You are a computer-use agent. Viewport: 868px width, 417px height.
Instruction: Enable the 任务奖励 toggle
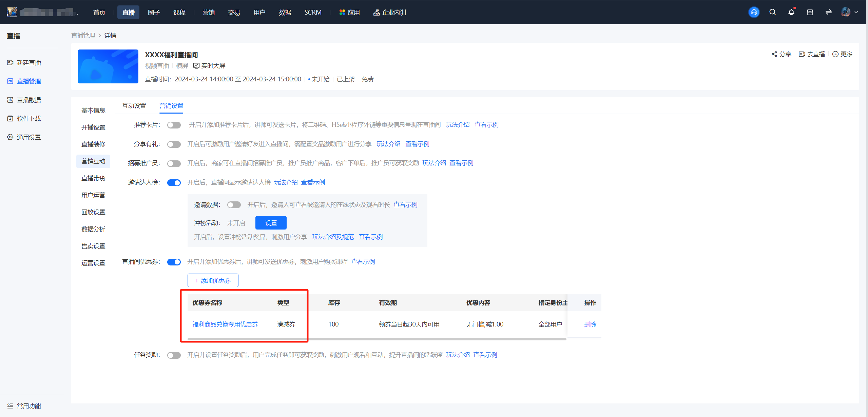(x=174, y=355)
